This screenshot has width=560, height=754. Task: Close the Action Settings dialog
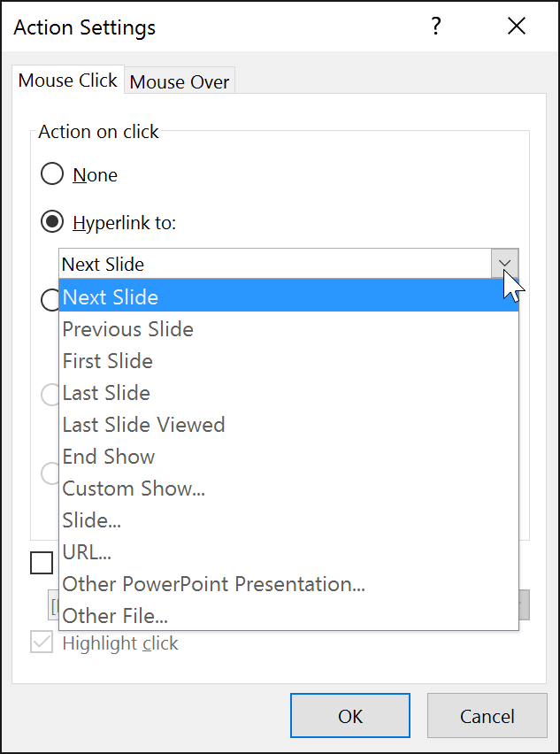517,26
